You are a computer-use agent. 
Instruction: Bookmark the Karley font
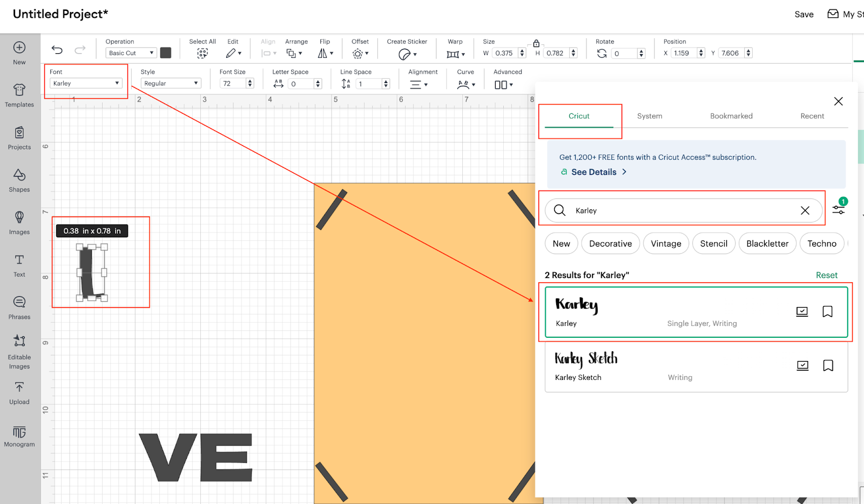click(827, 311)
